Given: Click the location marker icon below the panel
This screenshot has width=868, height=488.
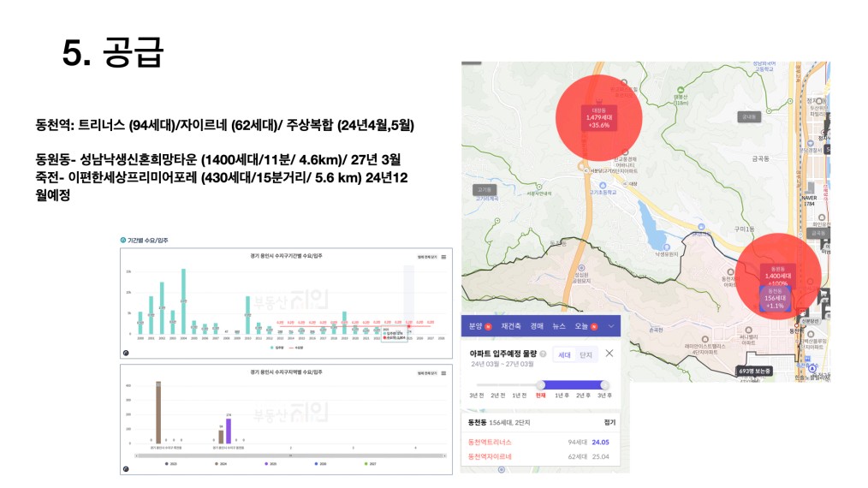Looking at the screenshot, I should click(502, 469).
